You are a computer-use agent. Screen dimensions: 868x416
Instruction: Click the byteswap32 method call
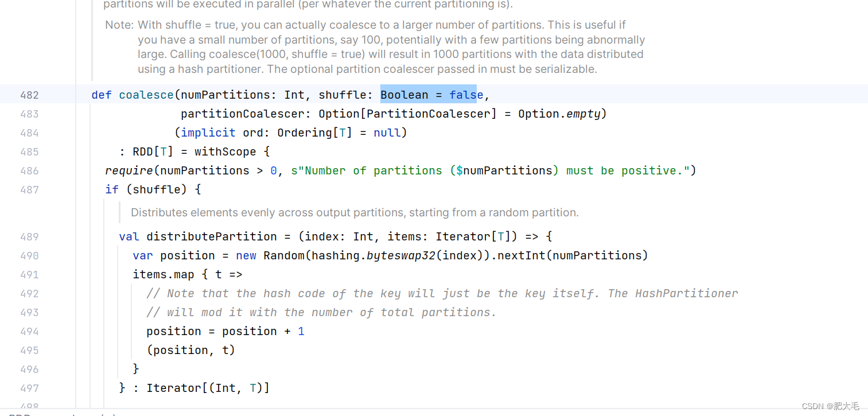coord(401,255)
